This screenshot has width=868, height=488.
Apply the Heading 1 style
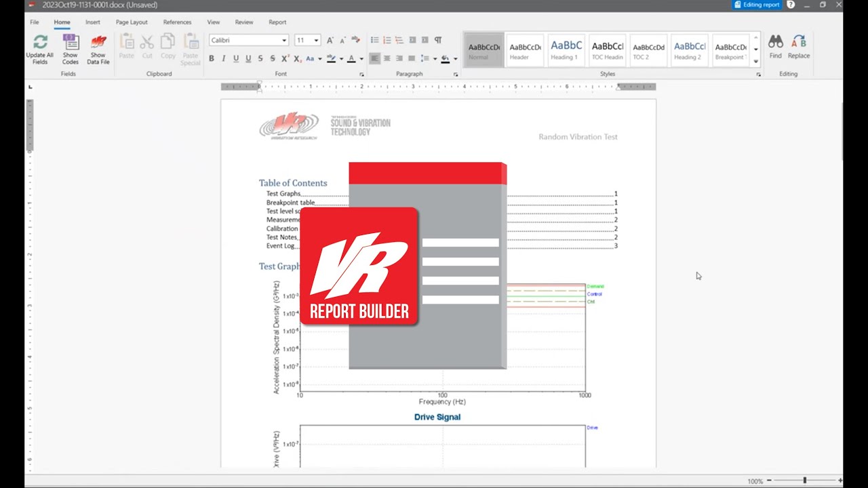click(x=566, y=49)
